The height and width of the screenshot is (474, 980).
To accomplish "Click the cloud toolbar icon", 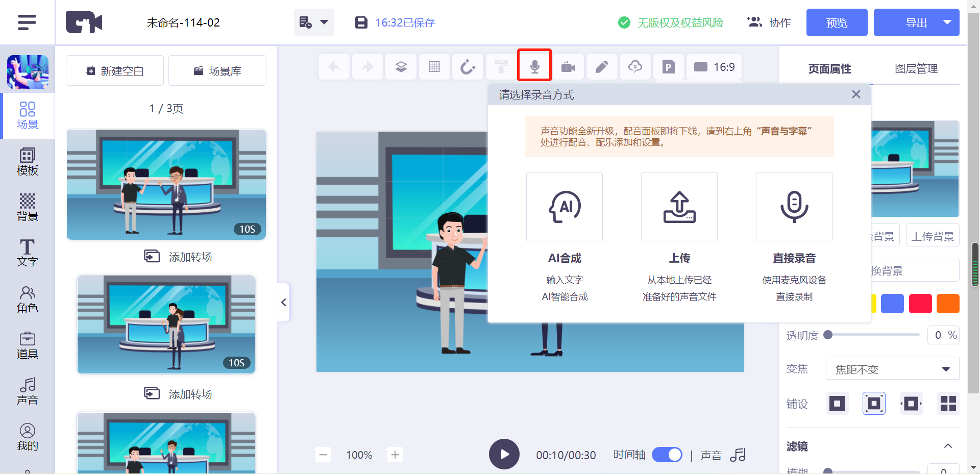I will point(635,67).
